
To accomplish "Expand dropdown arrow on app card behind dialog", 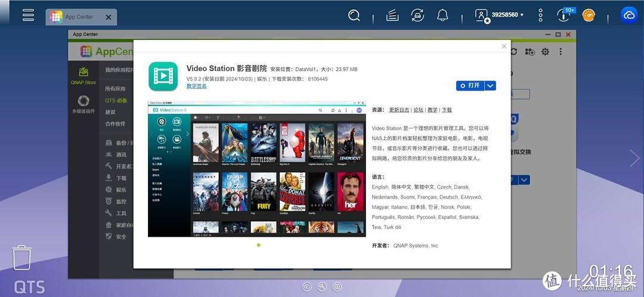I will pos(524,180).
